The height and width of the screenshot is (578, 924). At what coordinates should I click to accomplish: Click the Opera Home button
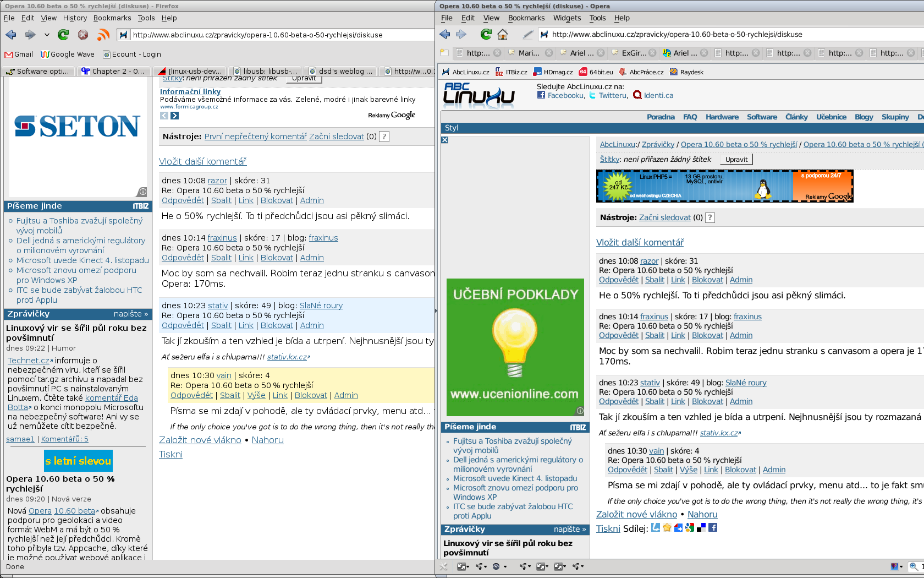[x=503, y=34]
